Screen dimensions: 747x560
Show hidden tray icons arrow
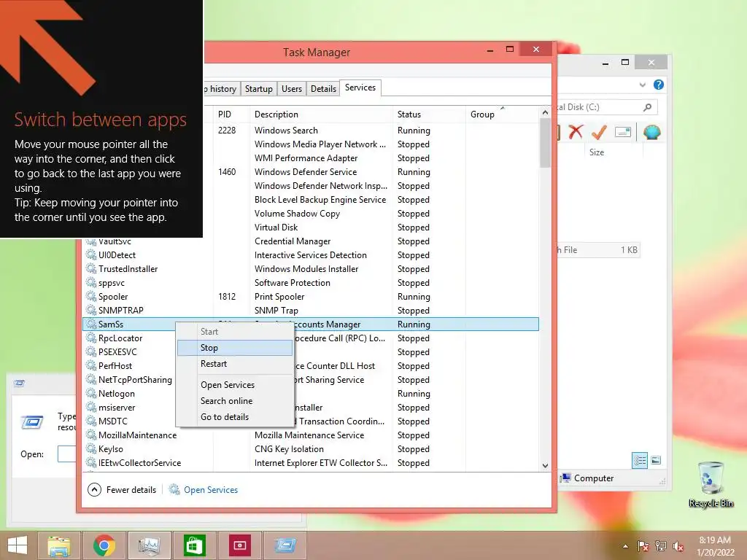pos(625,546)
